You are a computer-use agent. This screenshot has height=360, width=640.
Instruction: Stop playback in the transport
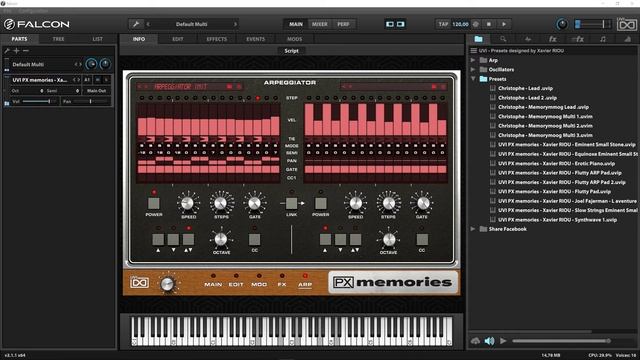489,24
